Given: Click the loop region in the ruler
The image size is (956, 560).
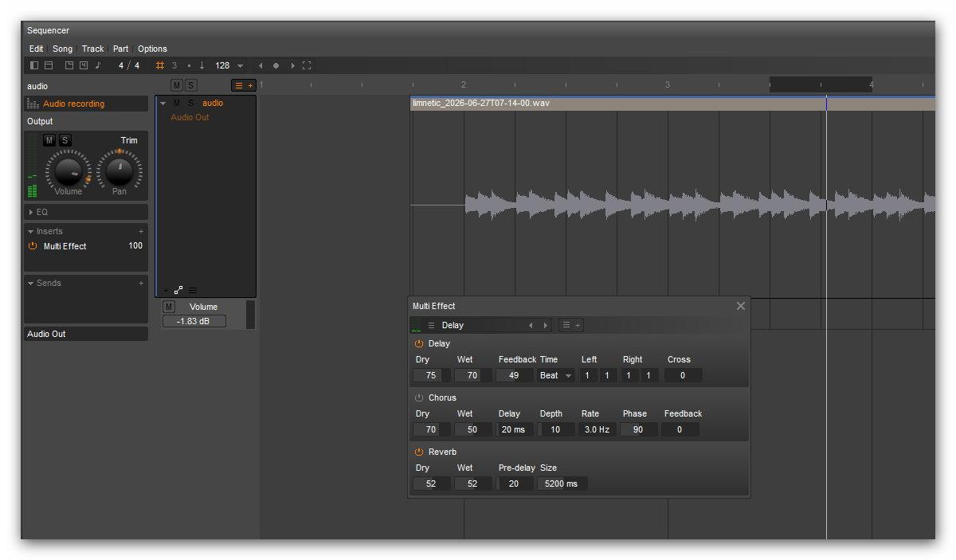Looking at the screenshot, I should pos(820,84).
